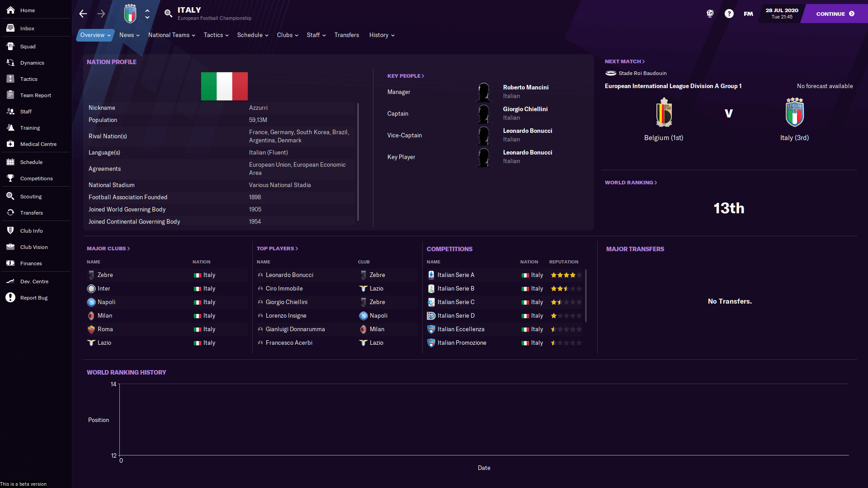Viewport: 868px width, 488px height.
Task: Click the Italian flag image
Action: pyautogui.click(x=224, y=86)
